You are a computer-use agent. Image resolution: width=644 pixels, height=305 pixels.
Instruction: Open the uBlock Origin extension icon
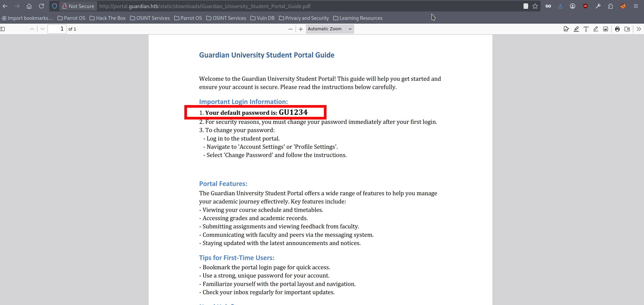[x=585, y=6]
